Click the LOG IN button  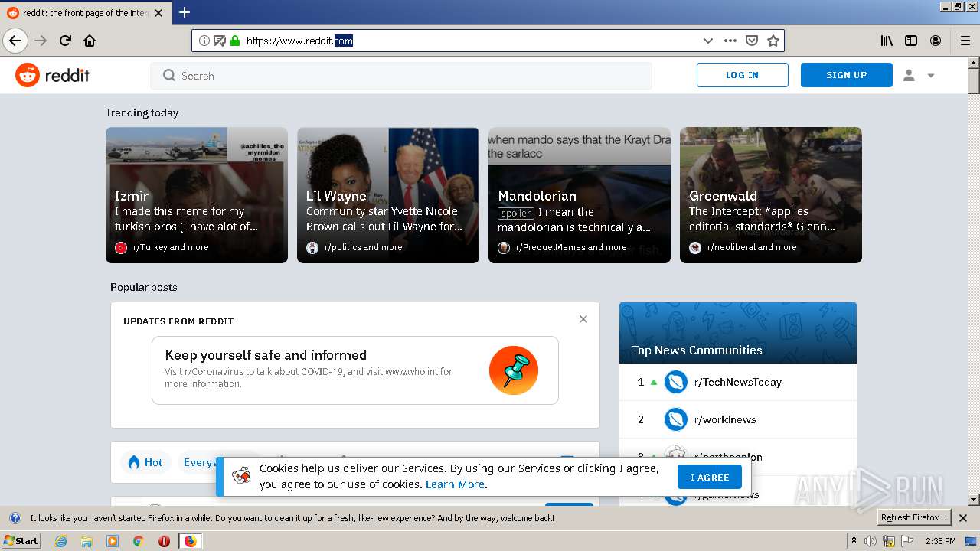[x=742, y=75]
